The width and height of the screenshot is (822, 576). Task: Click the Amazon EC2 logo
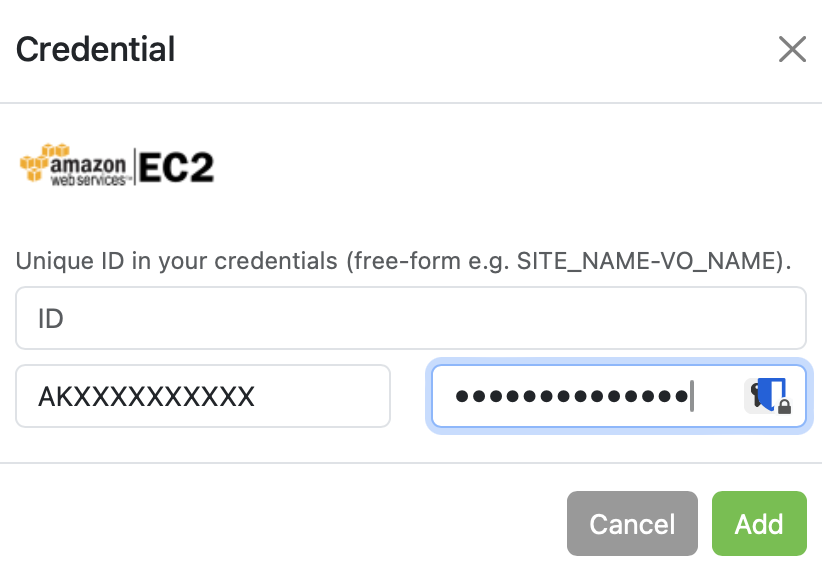point(115,165)
